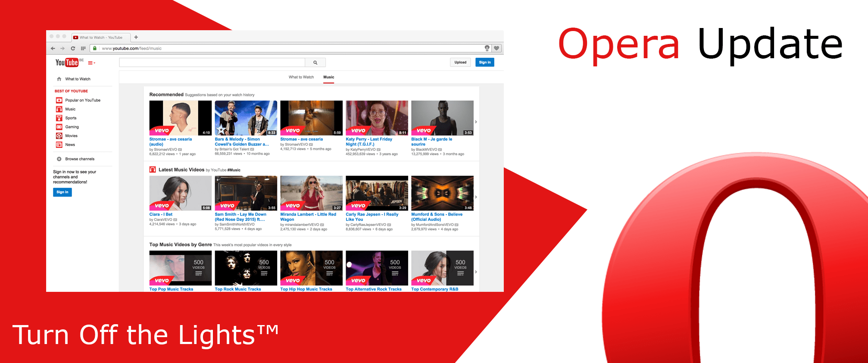Click the Turn Off the Lights lamp icon
The width and height of the screenshot is (868, 363).
487,48
